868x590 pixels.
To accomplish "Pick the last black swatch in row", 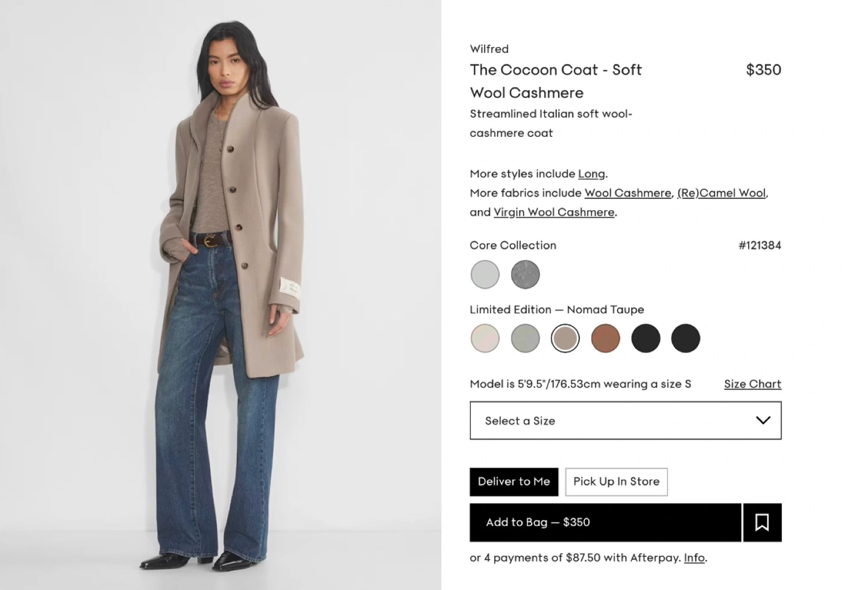I will tap(685, 338).
